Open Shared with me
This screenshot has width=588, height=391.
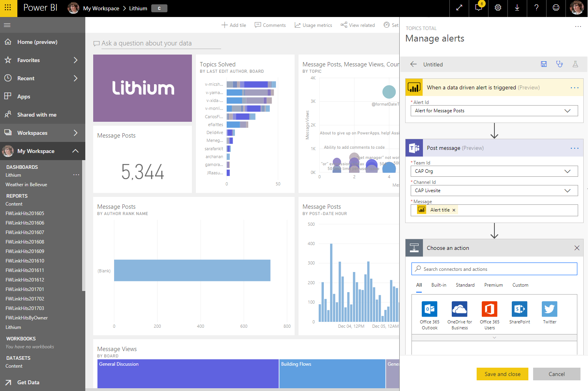43,115
